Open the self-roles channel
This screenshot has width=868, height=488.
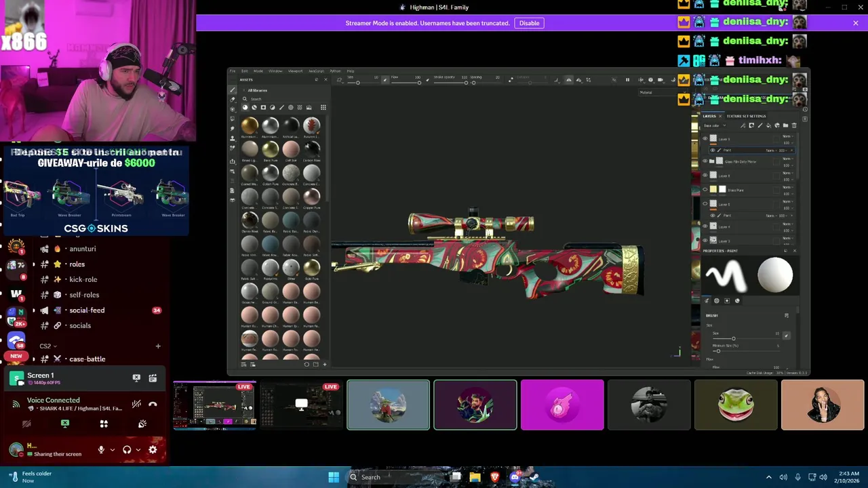coord(84,295)
